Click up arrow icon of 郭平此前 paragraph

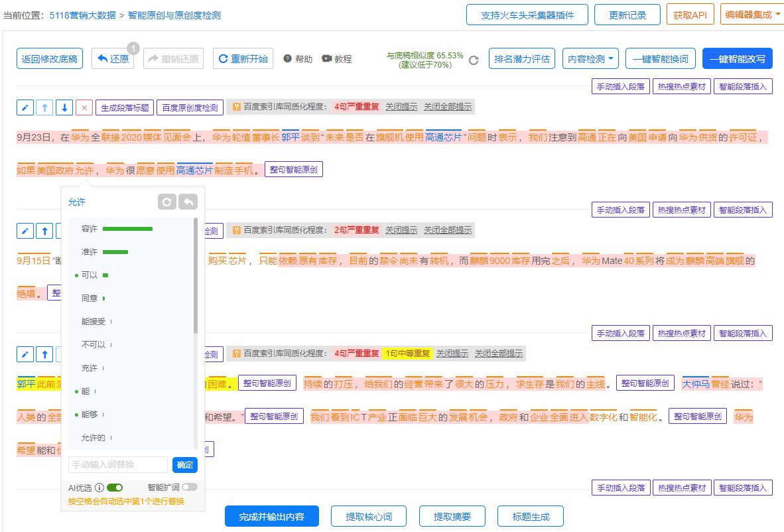(44, 354)
